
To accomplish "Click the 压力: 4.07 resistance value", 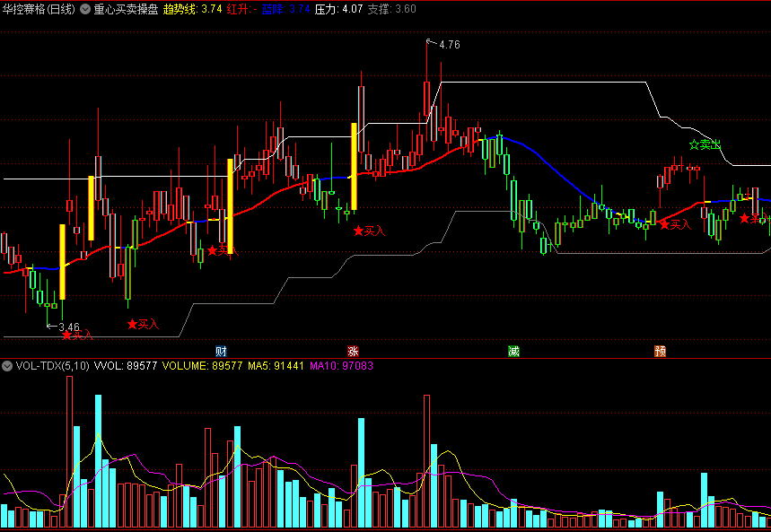I will point(338,9).
